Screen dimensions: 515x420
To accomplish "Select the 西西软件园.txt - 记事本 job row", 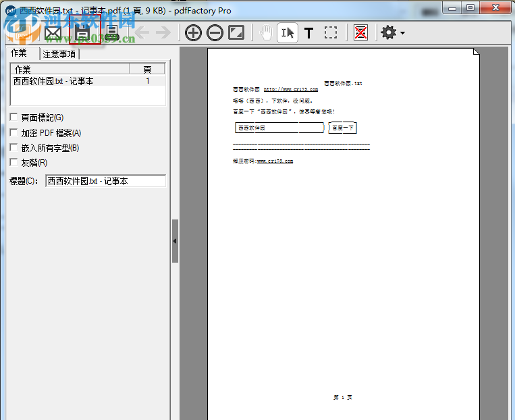I will coord(88,81).
